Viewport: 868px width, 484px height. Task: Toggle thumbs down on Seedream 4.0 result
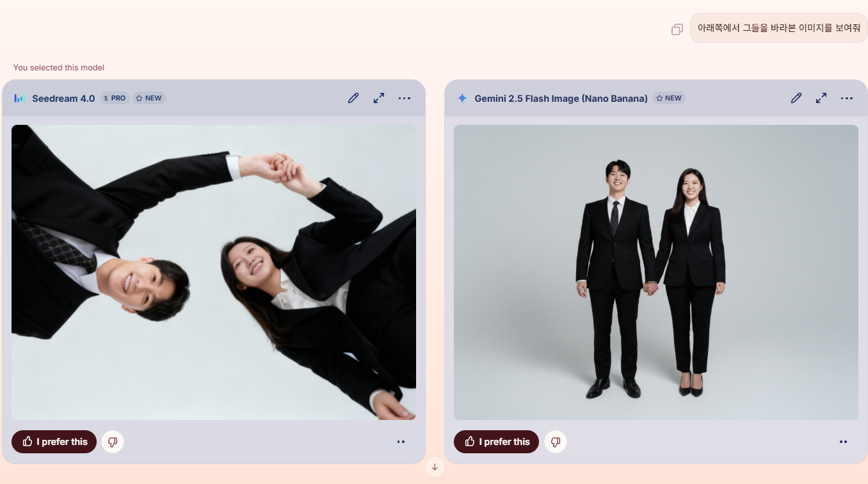click(113, 442)
